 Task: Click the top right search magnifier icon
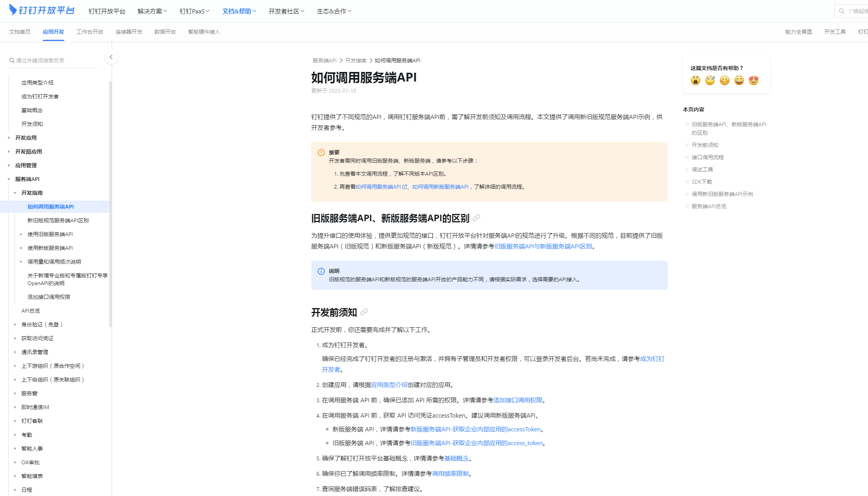coord(841,11)
